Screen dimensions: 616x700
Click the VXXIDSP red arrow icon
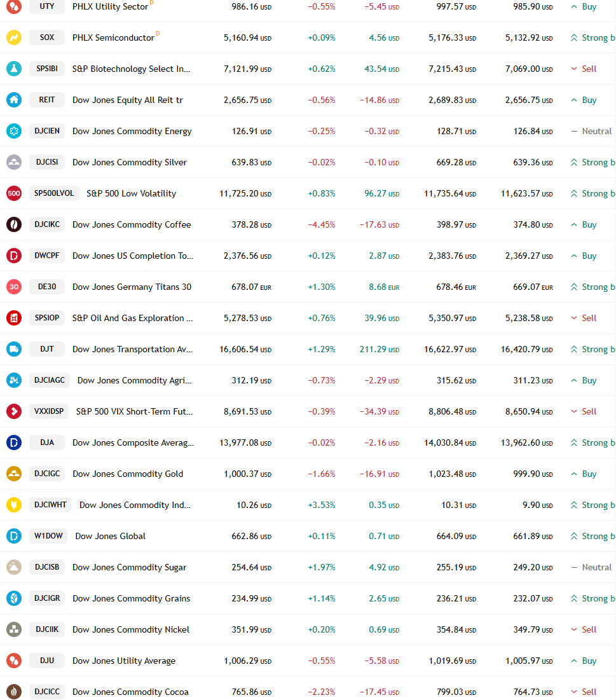tap(14, 411)
